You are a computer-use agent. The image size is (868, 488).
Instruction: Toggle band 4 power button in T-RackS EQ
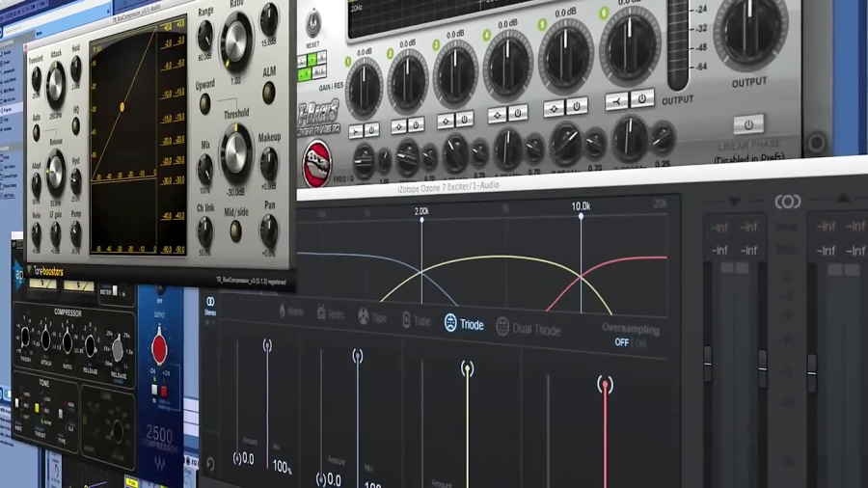pyautogui.click(x=517, y=113)
